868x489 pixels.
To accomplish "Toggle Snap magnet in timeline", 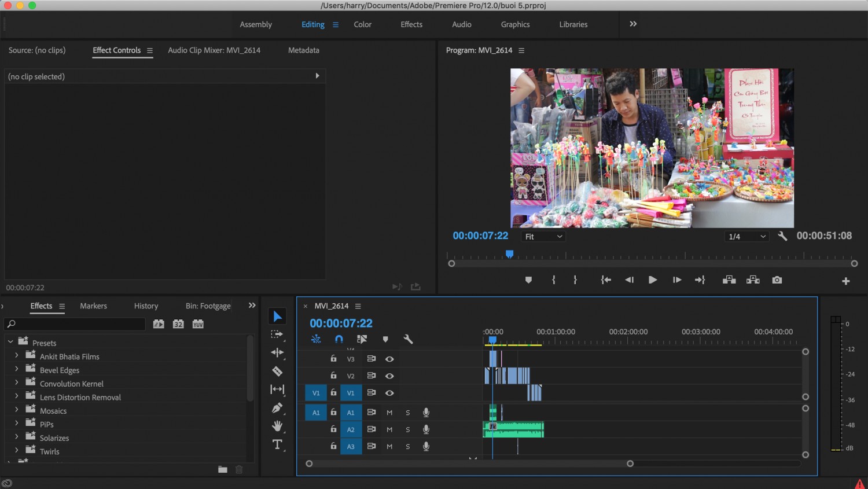I will pyautogui.click(x=339, y=339).
